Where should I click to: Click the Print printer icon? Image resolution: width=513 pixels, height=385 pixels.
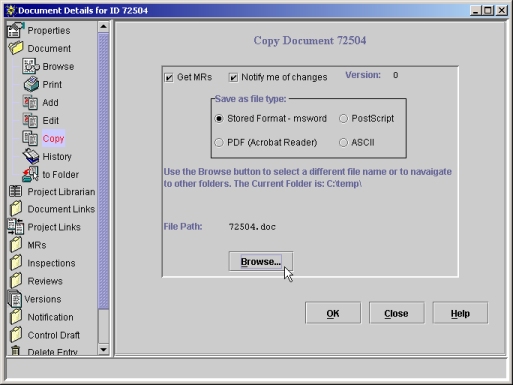pyautogui.click(x=31, y=84)
